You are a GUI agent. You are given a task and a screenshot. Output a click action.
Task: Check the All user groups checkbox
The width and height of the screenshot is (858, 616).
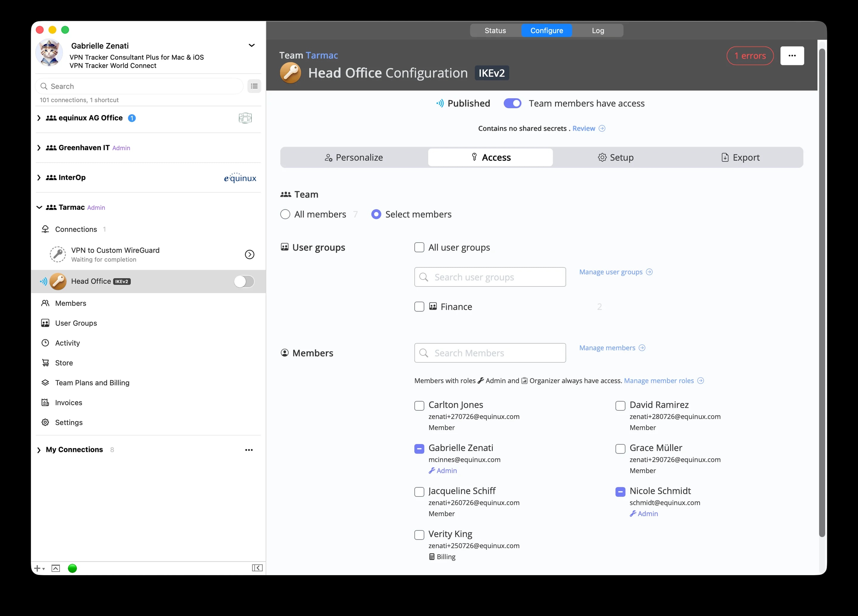(419, 247)
